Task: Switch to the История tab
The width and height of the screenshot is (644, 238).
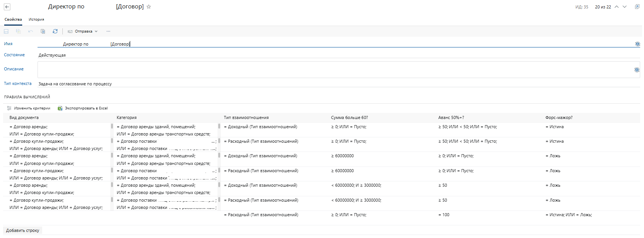Action: click(x=36, y=20)
